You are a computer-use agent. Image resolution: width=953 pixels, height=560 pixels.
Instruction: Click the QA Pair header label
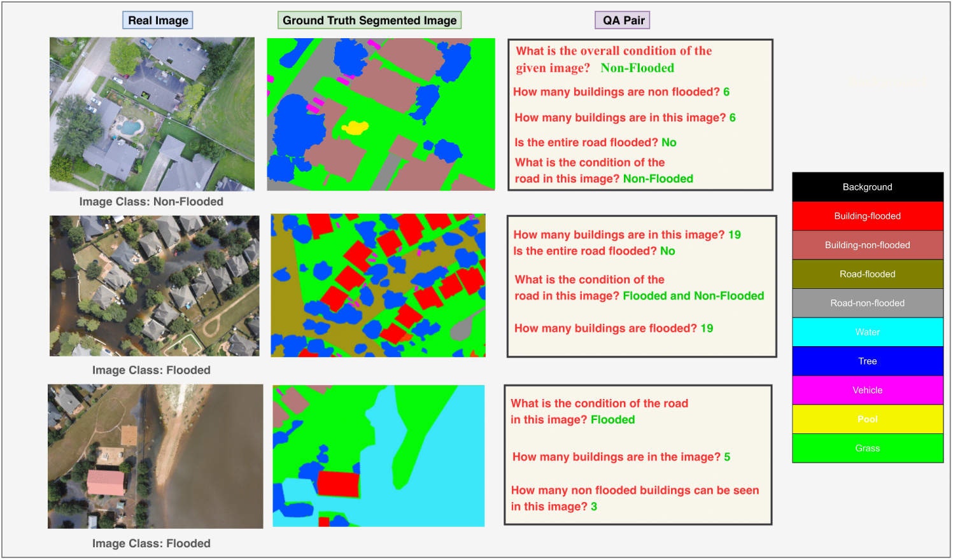(x=623, y=20)
